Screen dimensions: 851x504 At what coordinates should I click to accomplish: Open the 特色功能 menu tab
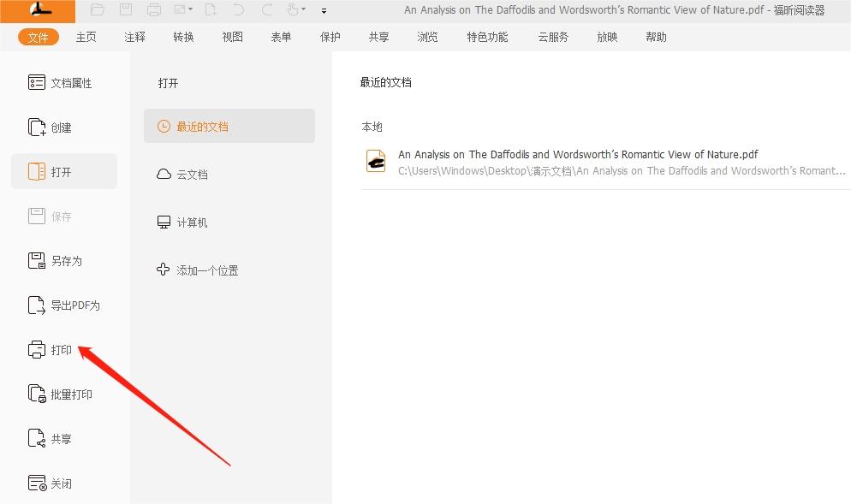tap(486, 37)
